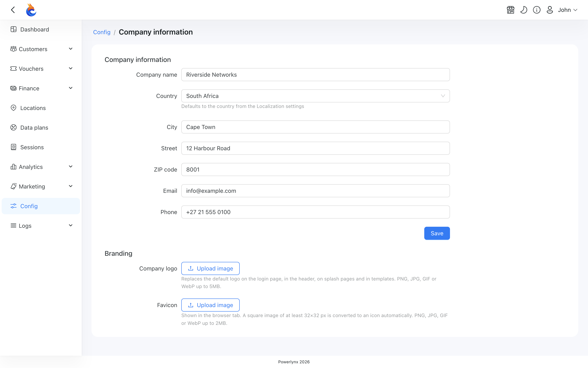
Task: Open the John user dropdown
Action: coord(568,10)
